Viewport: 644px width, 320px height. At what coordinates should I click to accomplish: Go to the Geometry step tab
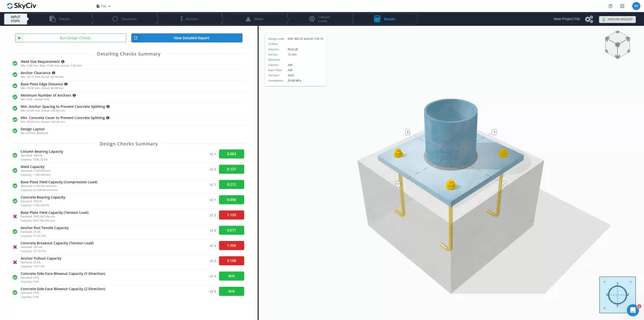tap(125, 19)
